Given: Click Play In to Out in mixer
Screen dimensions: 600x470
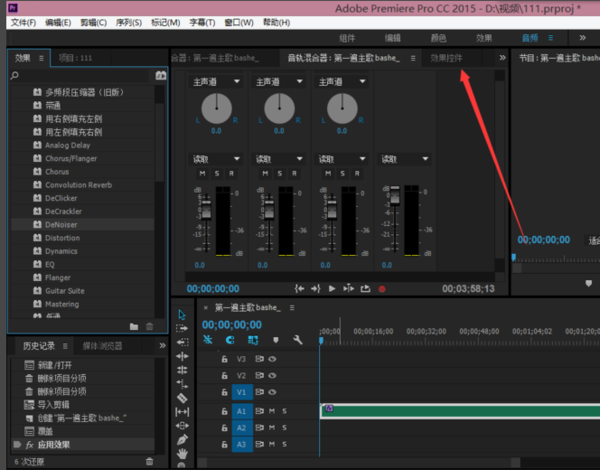Looking at the screenshot, I should (x=348, y=289).
